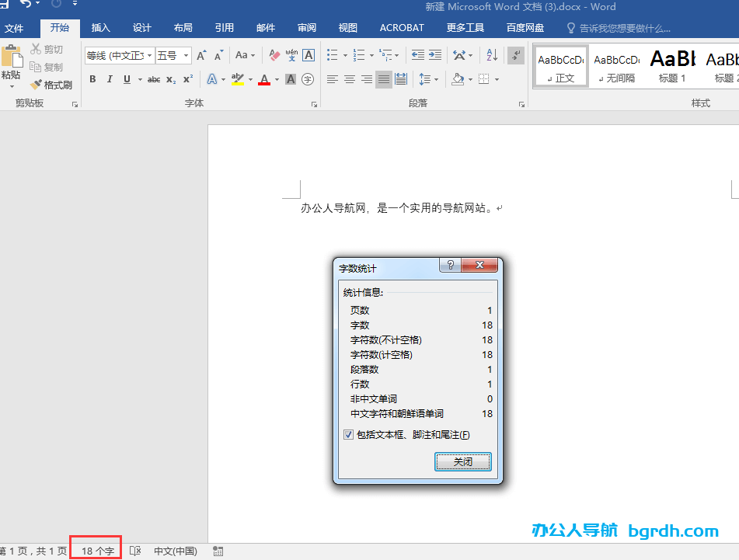Open the font color picker

click(264, 79)
